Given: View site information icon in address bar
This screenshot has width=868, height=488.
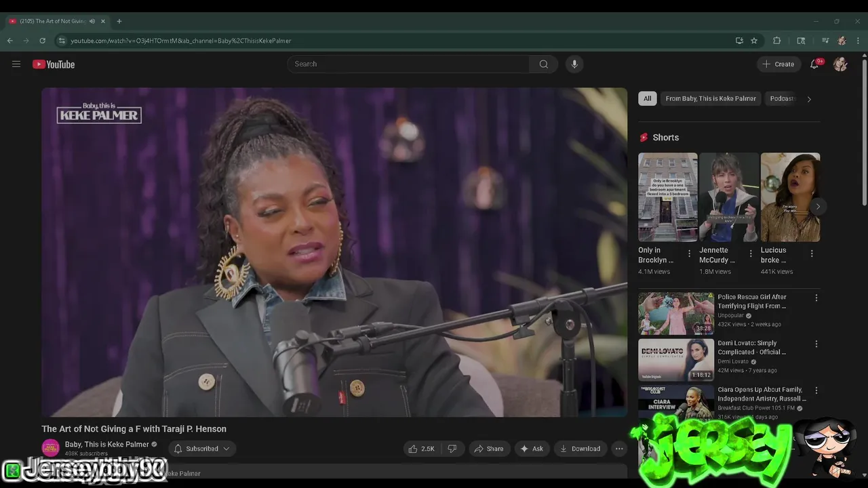Looking at the screenshot, I should 62,41.
